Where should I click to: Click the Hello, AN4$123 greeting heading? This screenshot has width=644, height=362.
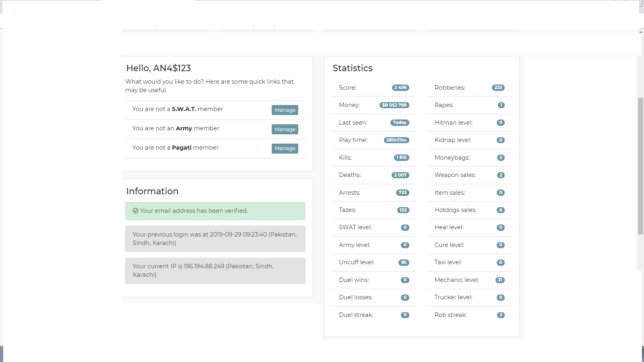point(159,68)
